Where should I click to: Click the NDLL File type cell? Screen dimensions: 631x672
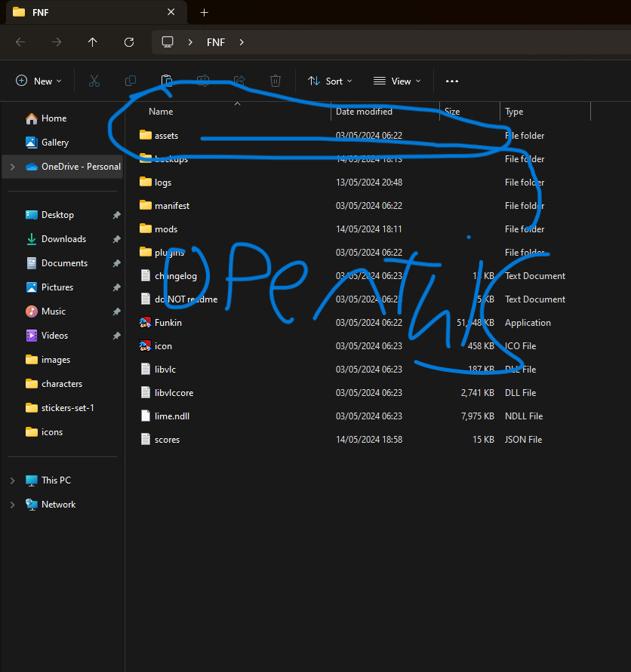[x=524, y=416]
